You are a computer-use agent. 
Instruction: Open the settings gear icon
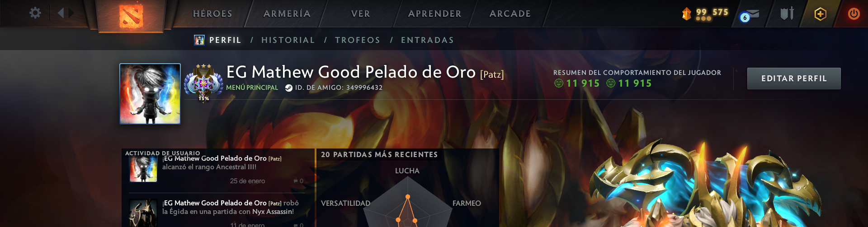pos(35,13)
